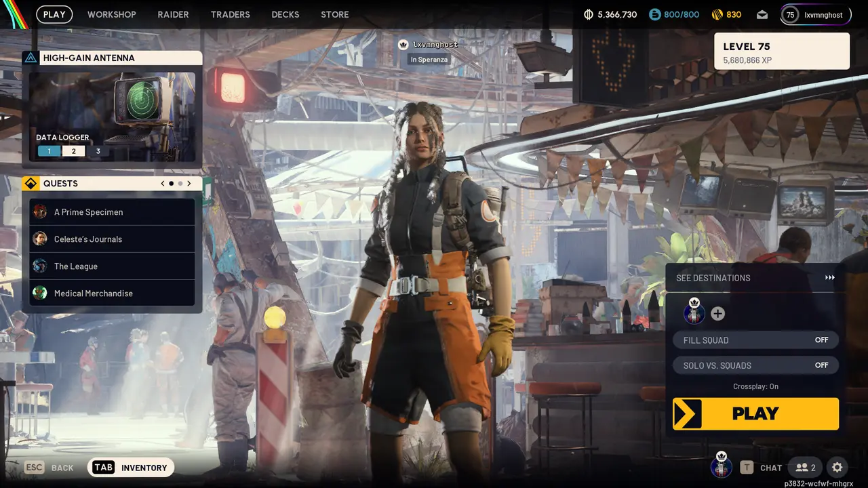This screenshot has width=868, height=488.
Task: Go to the Traders tab
Action: 231,14
